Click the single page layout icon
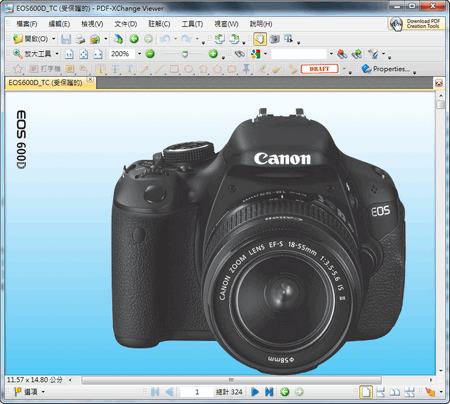This screenshot has width=450, height=404. (366, 392)
